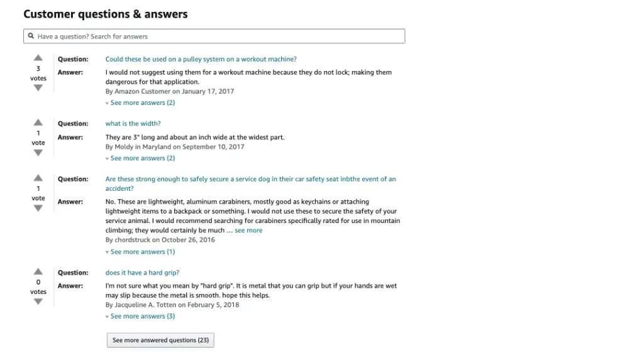Upvote the 'does it have a hard grip?' question
This screenshot has width=644, height=353.
(x=38, y=271)
